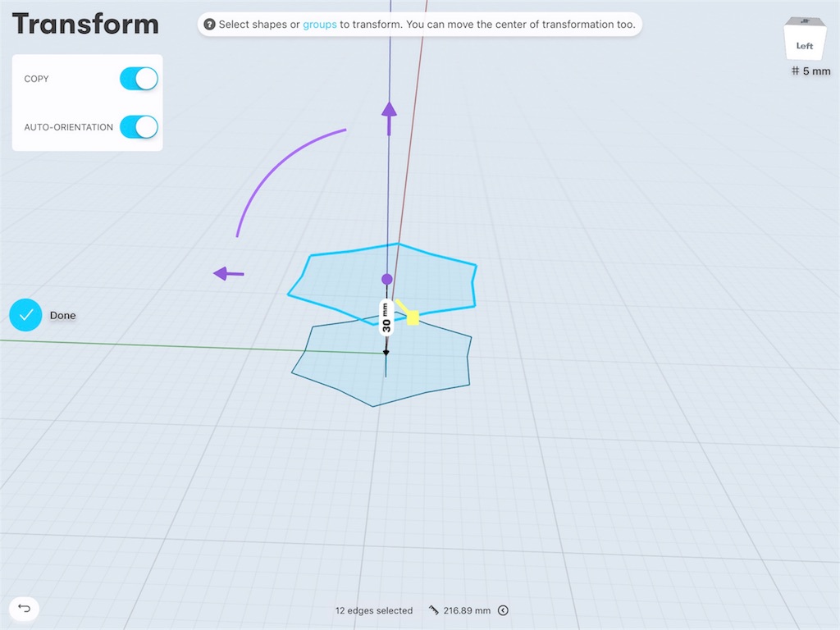The width and height of the screenshot is (840, 630).
Task: Click the question mark help icon
Action: pyautogui.click(x=209, y=25)
